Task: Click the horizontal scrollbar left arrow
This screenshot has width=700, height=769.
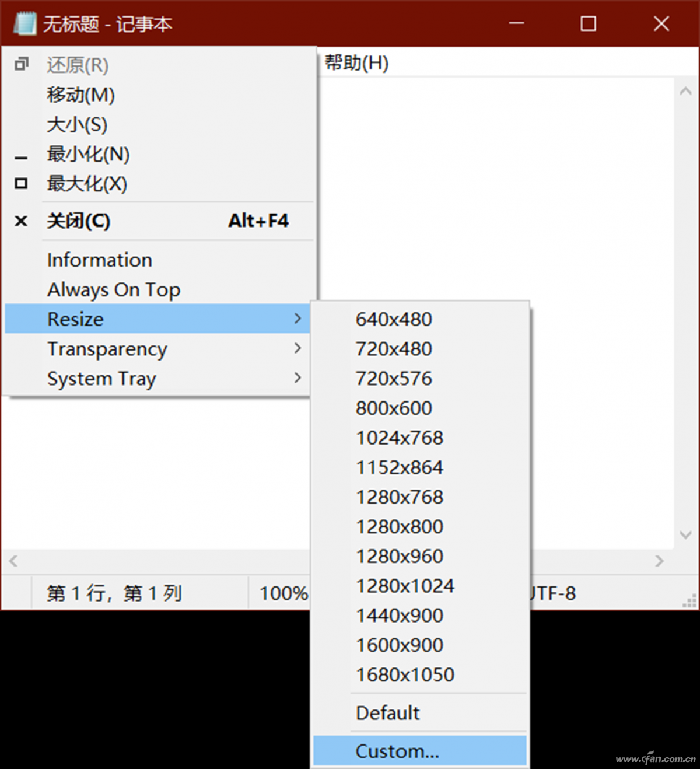Action: (x=13, y=561)
